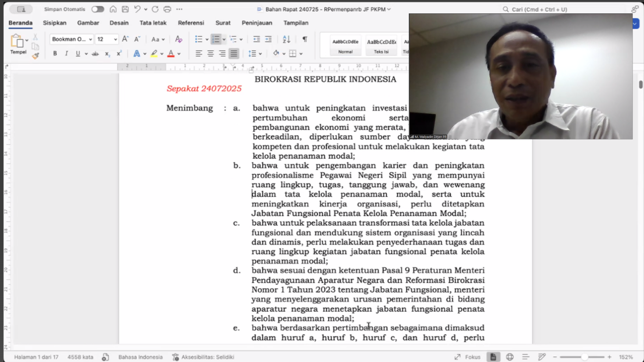This screenshot has height=362, width=644.
Task: Open the Tata letak tab
Action: pos(153,23)
